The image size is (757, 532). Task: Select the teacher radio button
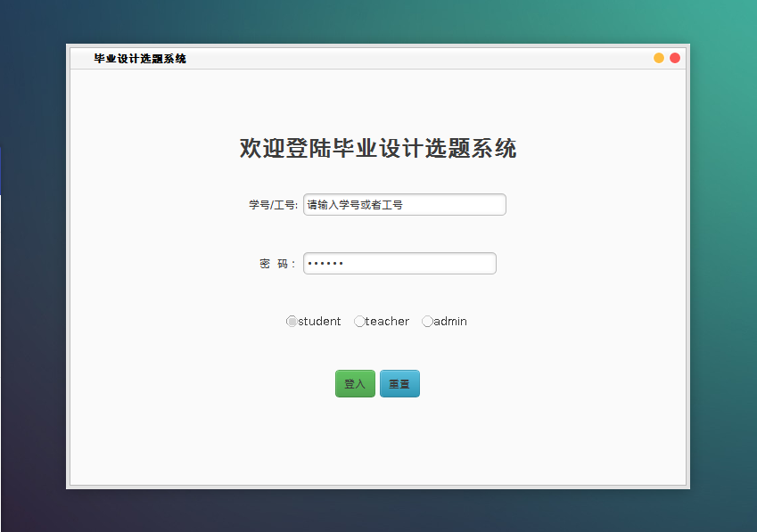(359, 321)
